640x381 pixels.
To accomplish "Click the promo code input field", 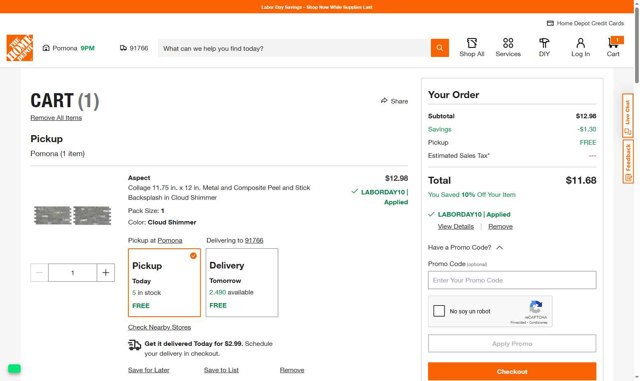I will pyautogui.click(x=512, y=280).
